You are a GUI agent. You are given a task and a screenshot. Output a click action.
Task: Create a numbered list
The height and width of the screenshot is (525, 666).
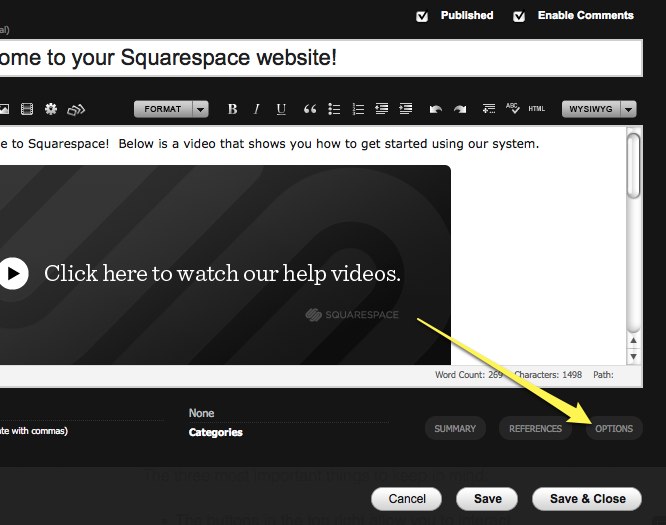(358, 109)
